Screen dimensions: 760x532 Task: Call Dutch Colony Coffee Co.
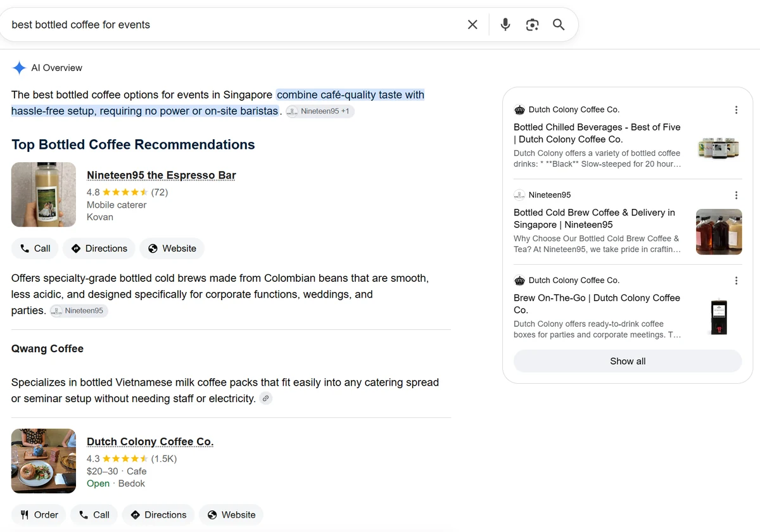pyautogui.click(x=94, y=515)
